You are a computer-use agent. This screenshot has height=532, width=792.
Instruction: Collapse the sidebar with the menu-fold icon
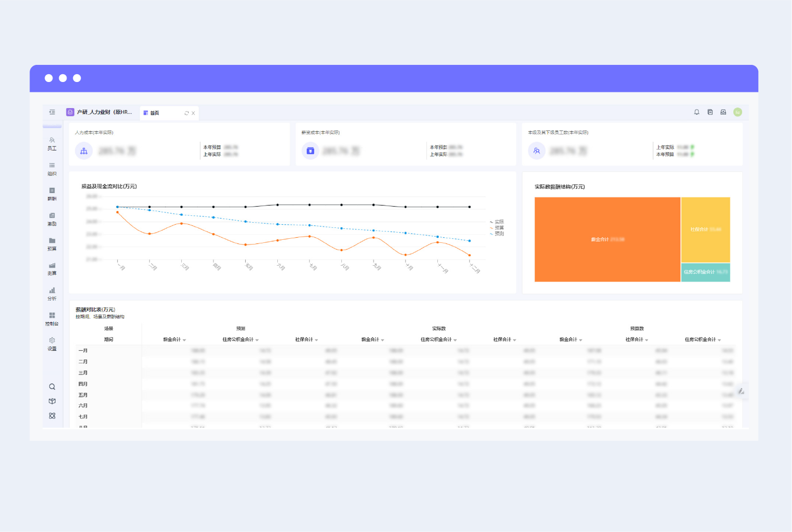point(52,112)
